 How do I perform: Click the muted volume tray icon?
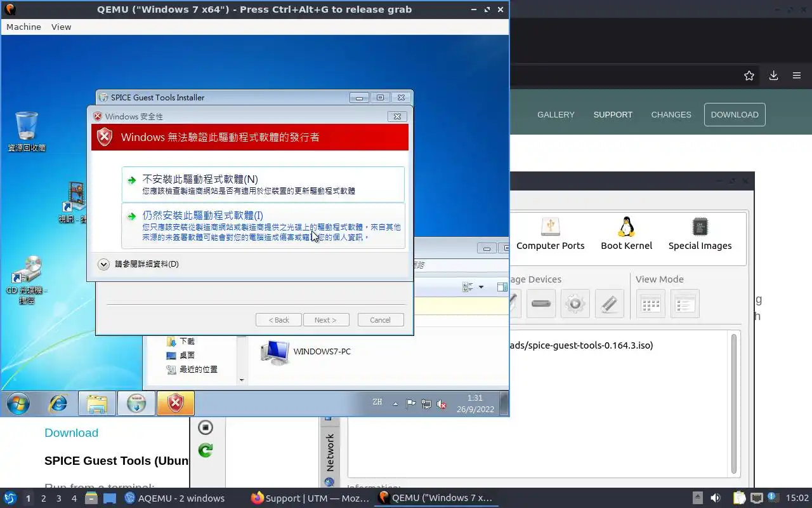click(442, 404)
